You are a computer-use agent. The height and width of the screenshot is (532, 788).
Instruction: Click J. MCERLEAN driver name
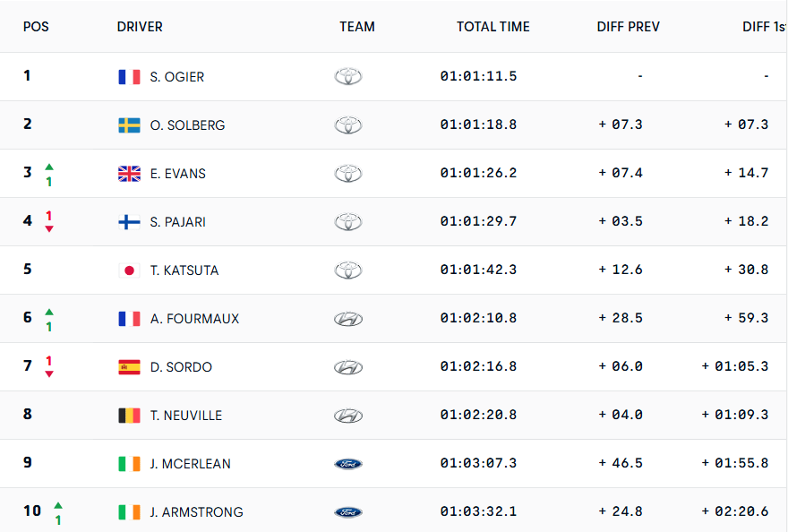click(190, 464)
